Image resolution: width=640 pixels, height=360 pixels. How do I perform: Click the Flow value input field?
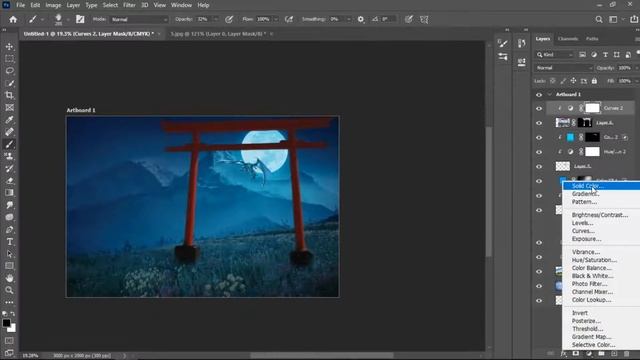263,19
